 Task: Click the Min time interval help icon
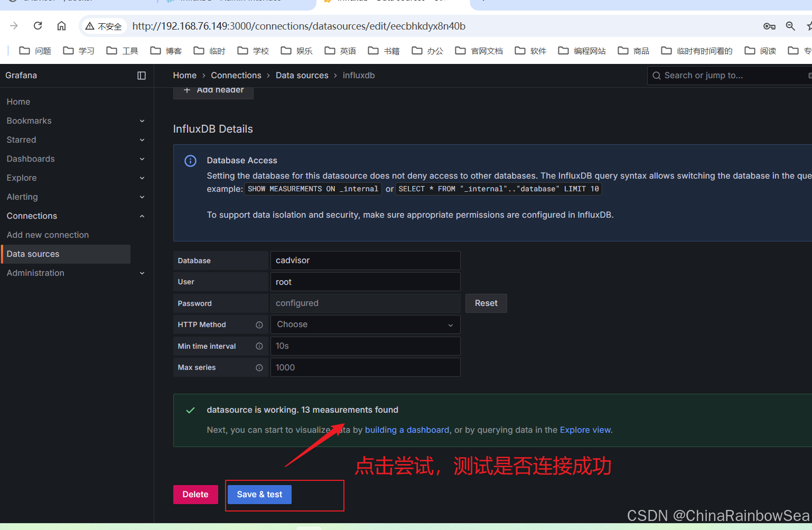point(259,346)
